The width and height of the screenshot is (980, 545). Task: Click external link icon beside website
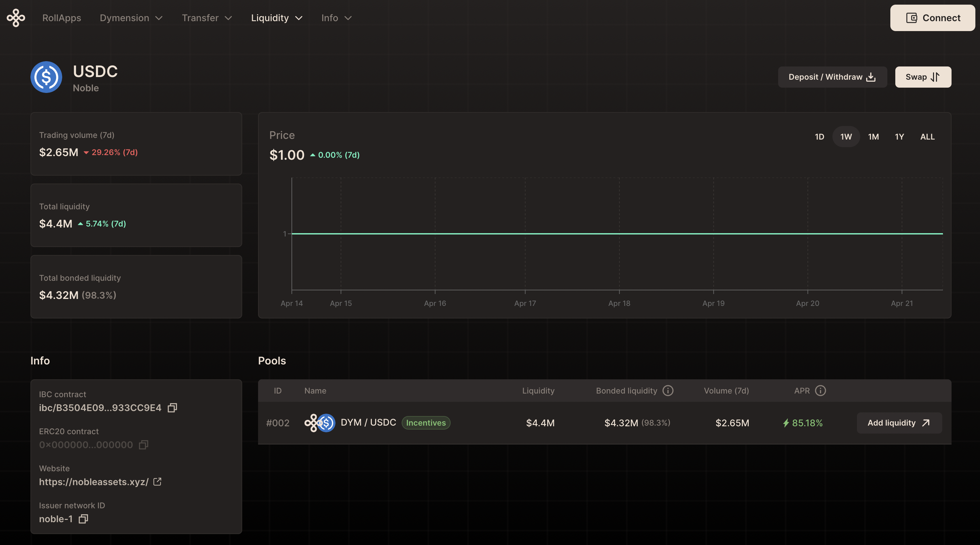pyautogui.click(x=157, y=482)
